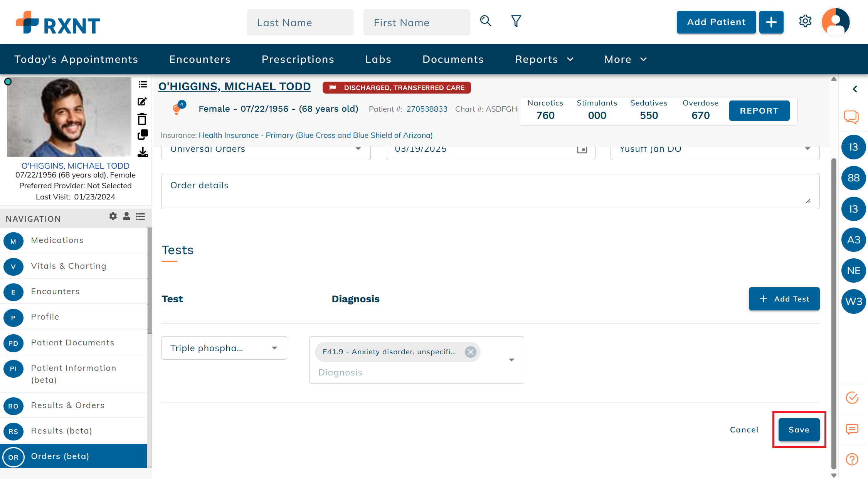Expand the Diagnosis dropdown arrow
The width and height of the screenshot is (868, 479).
[511, 360]
